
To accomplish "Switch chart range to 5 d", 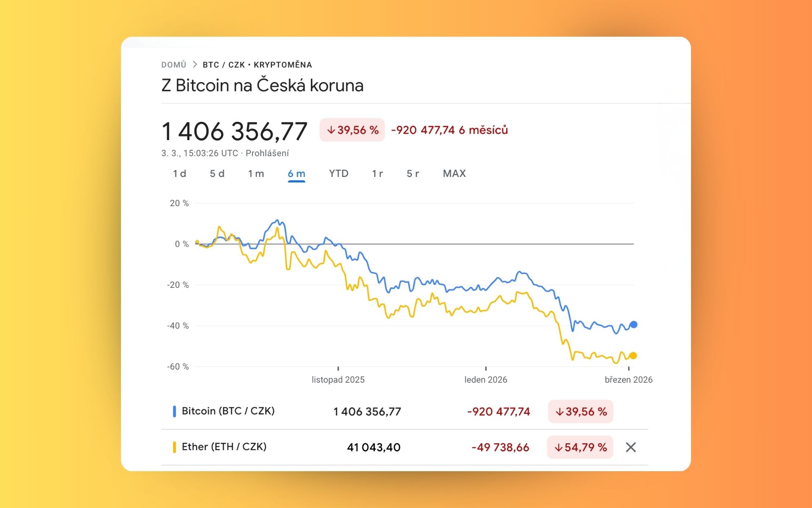I will (x=217, y=174).
